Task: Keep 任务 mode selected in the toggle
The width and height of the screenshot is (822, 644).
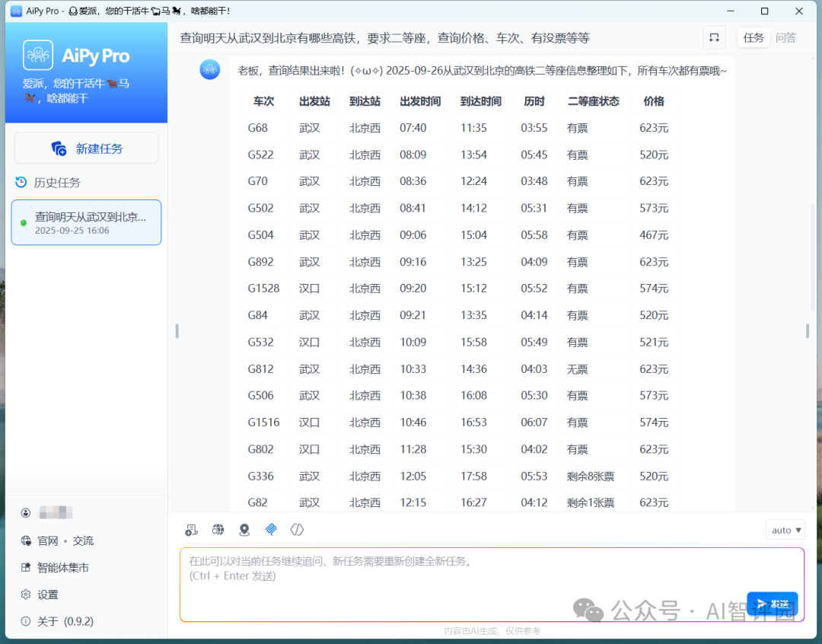Action: click(753, 37)
